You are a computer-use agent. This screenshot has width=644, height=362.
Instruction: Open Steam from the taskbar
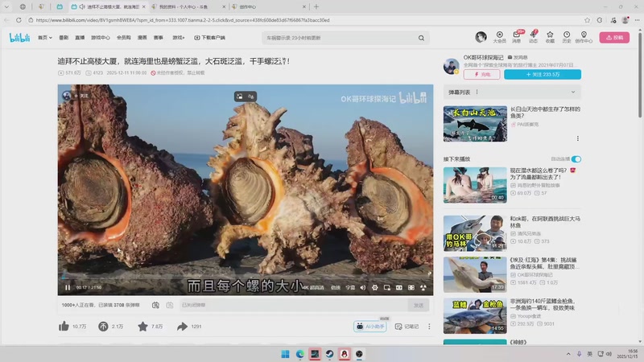pos(329,354)
